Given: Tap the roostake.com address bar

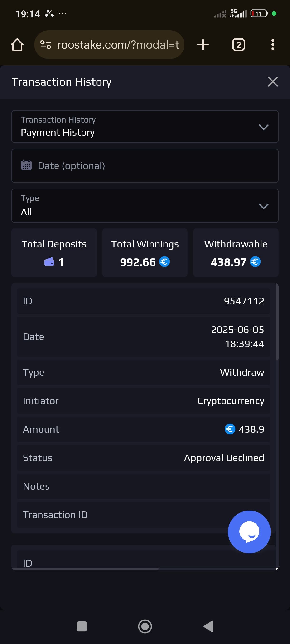Looking at the screenshot, I should point(118,45).
